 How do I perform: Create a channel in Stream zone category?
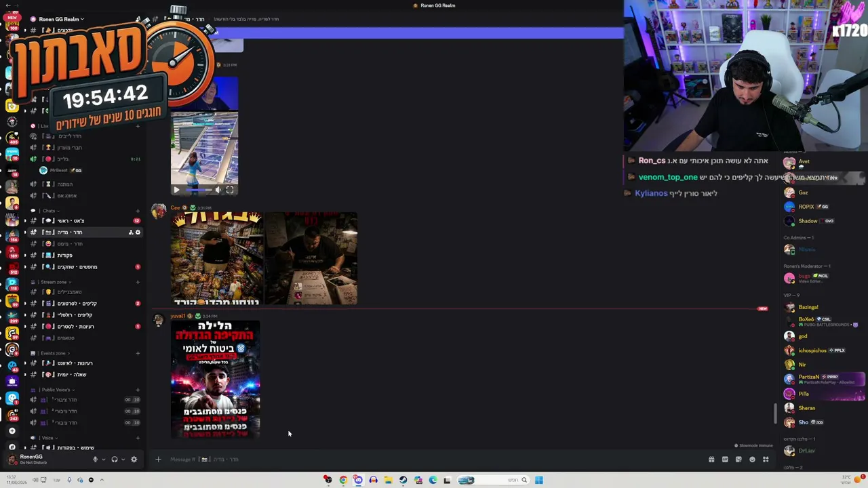138,282
